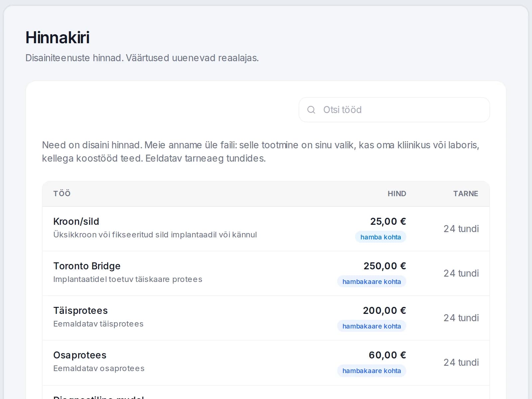Click the magnifier icon in the search box
532x399 pixels.
(311, 110)
